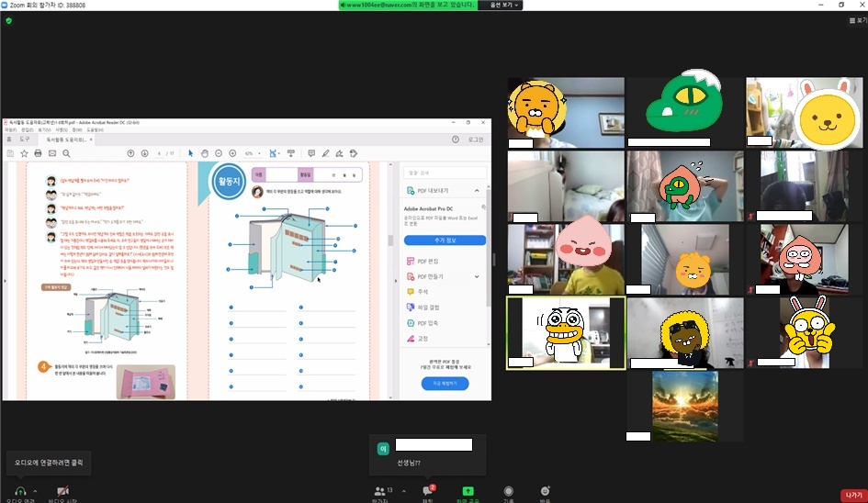Click the Save icon in Acrobat toolbar

[x=10, y=153]
